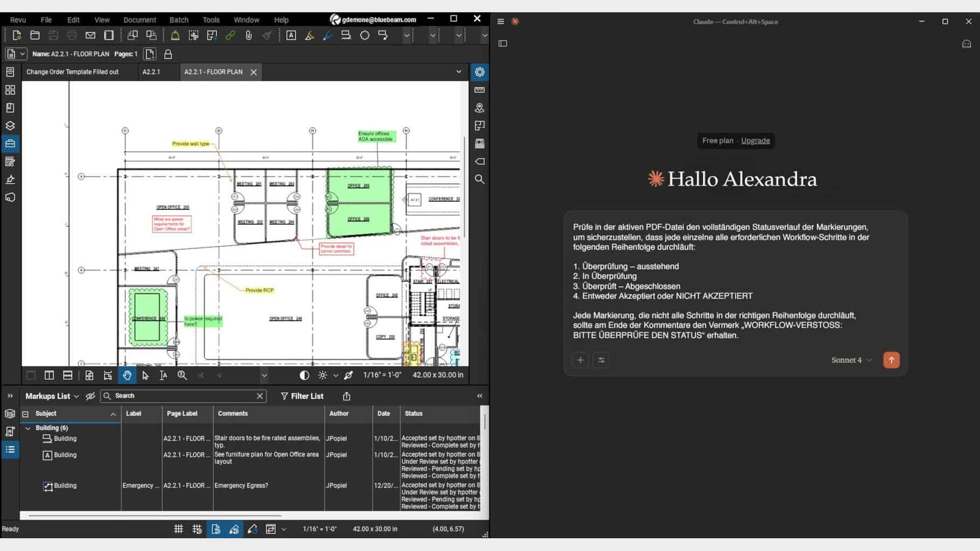The image size is (980, 551).
Task: Open the Properties gear panel
Action: (x=479, y=72)
